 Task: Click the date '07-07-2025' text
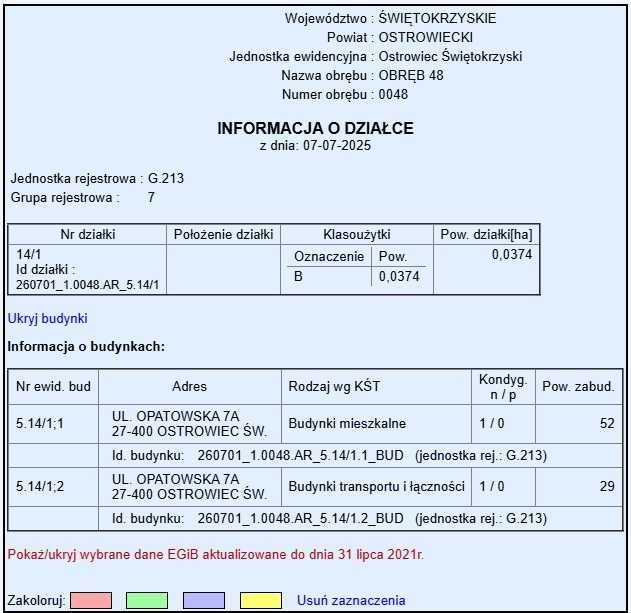pos(337,145)
